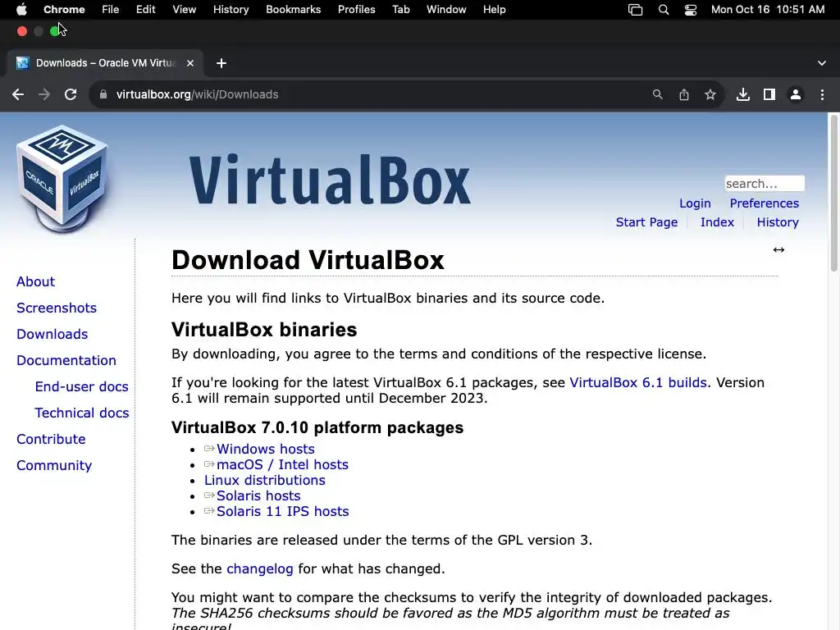This screenshot has width=840, height=630.
Task: Download Solaris hosts package
Action: pyautogui.click(x=258, y=495)
